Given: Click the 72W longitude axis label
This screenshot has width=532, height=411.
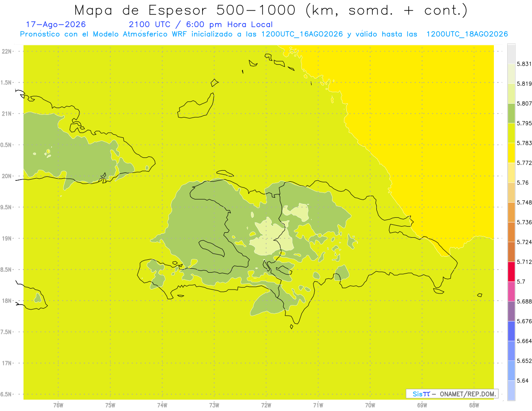Looking at the screenshot, I should (266, 405).
